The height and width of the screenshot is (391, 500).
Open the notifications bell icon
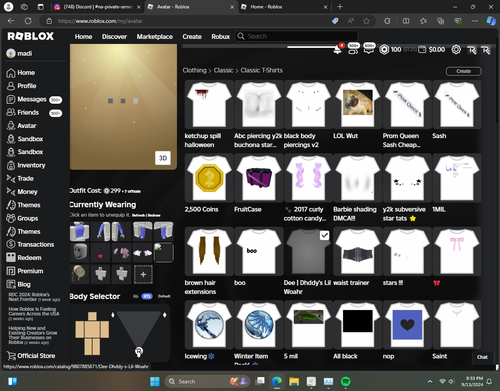click(x=337, y=50)
